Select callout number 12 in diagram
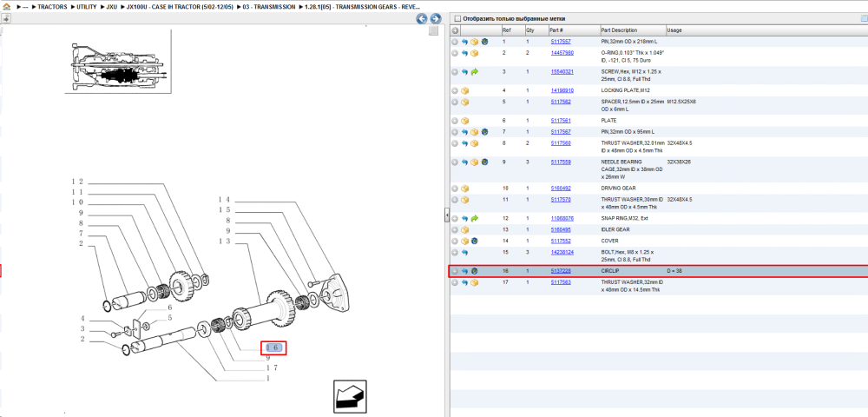Screen dimensions: 868x417 (77, 182)
